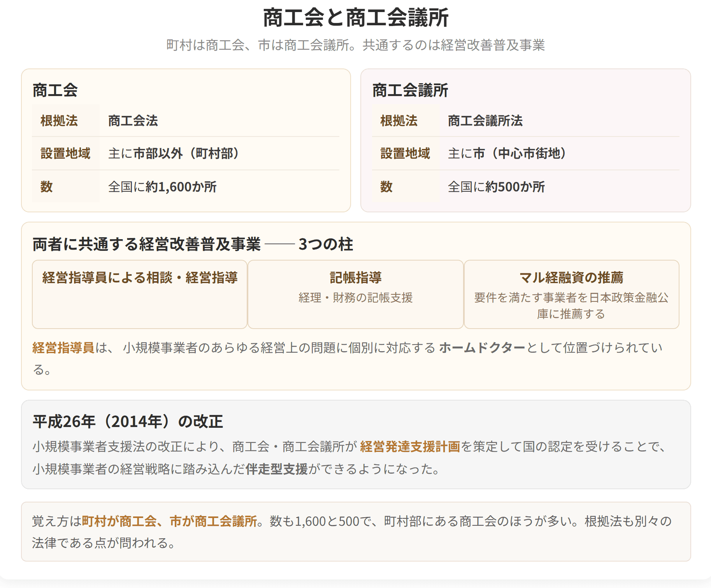The width and height of the screenshot is (711, 588).
Task: Click the highlighted 経営発達支援計画 term
Action: [x=410, y=446]
